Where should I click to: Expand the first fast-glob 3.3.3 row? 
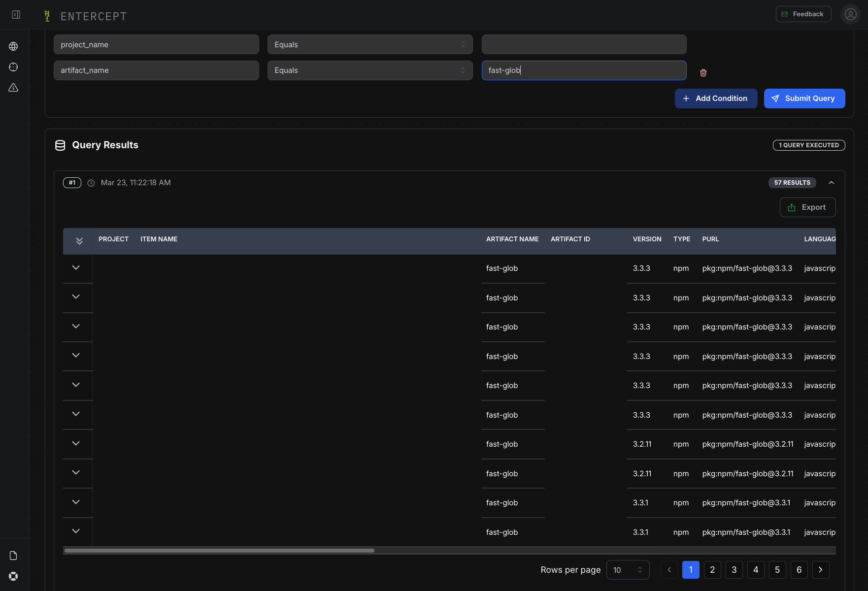(x=76, y=267)
